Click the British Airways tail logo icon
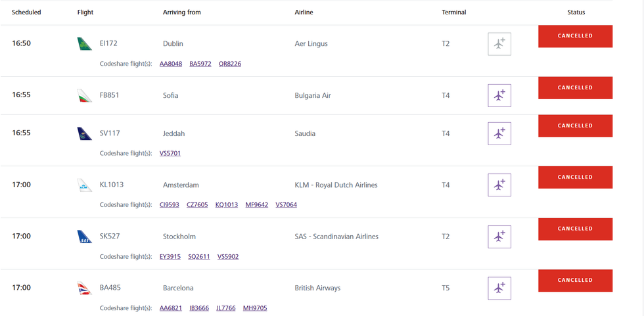Viewport: 644px width, 316px height. 85,288
